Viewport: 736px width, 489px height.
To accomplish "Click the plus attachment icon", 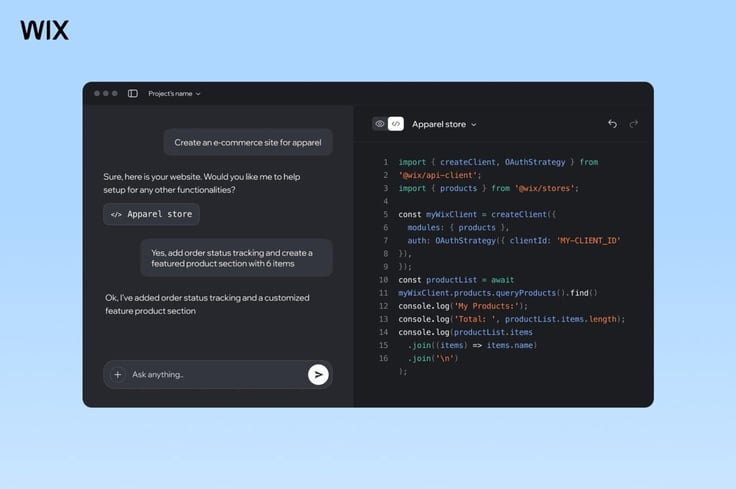I will (x=118, y=374).
